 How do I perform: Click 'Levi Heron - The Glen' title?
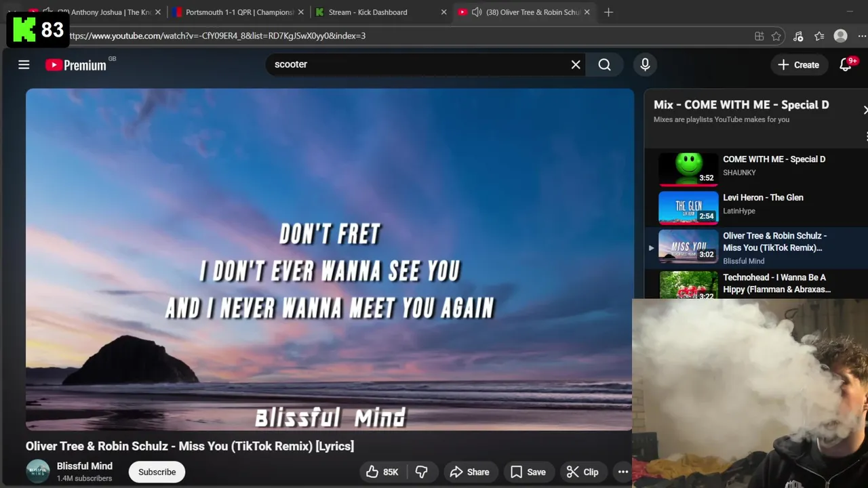[x=763, y=197]
